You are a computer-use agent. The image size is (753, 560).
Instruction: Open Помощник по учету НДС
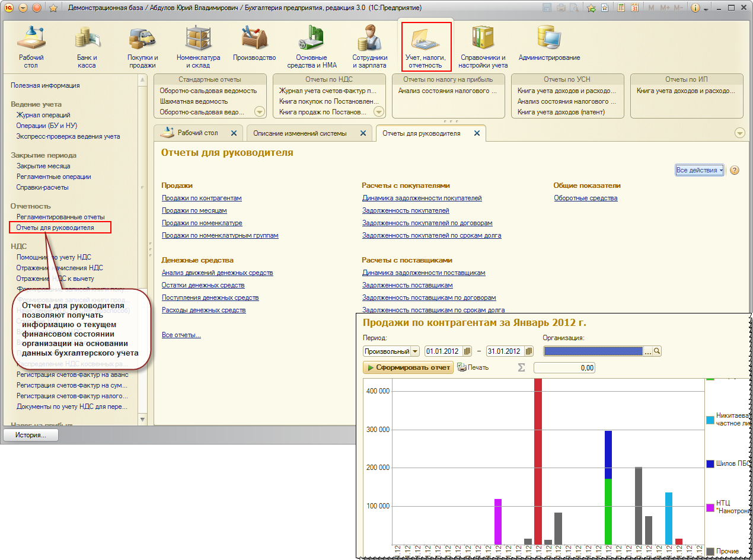click(x=54, y=257)
